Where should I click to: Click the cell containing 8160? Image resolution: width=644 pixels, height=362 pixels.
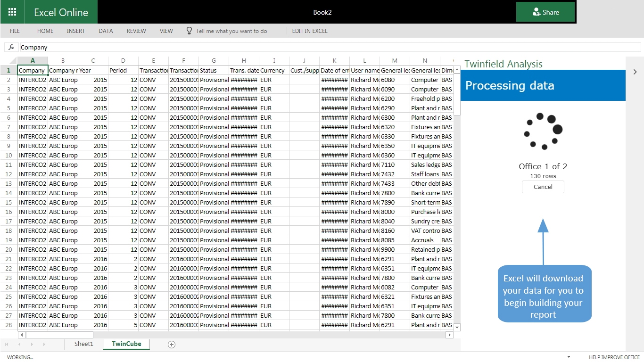click(395, 230)
